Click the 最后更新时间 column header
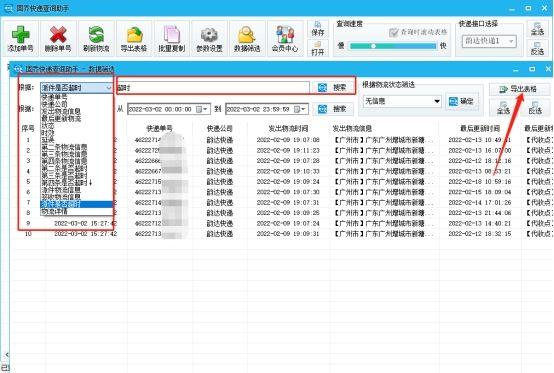 [x=480, y=128]
